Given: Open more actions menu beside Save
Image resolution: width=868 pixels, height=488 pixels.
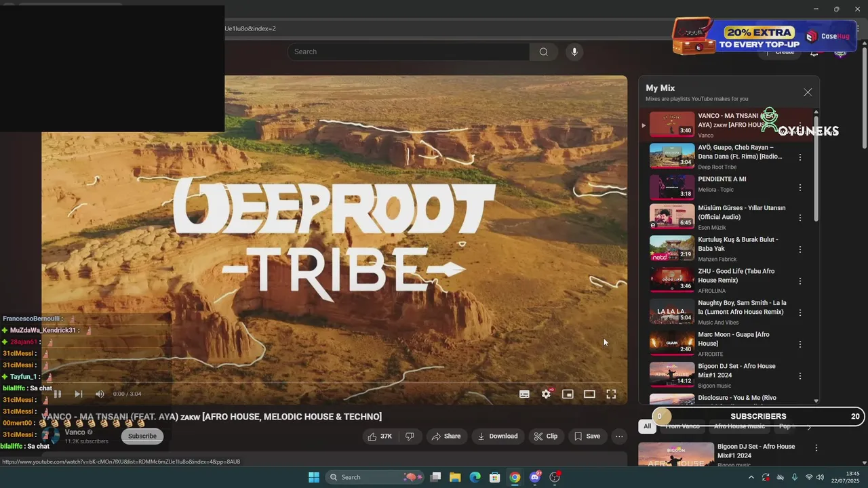Looking at the screenshot, I should [619, 436].
